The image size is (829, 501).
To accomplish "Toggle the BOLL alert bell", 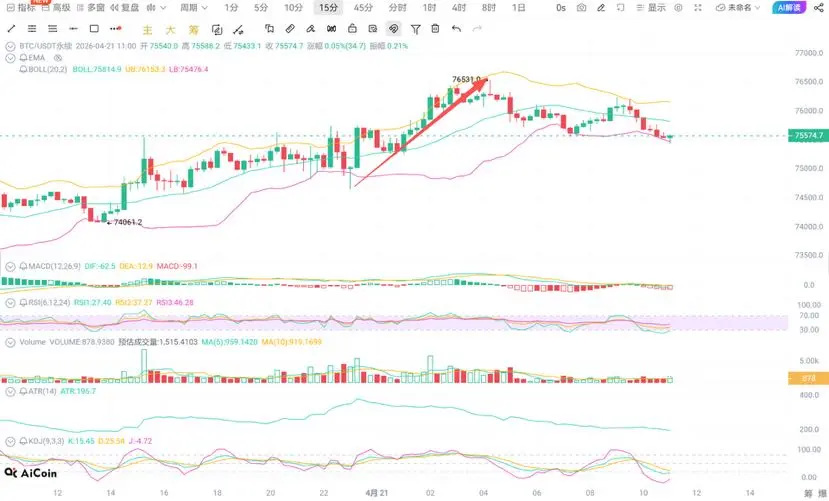I will 23,69.
